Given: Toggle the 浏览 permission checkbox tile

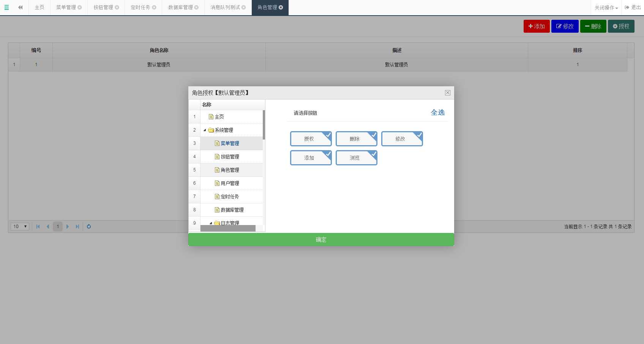Looking at the screenshot, I should [357, 158].
